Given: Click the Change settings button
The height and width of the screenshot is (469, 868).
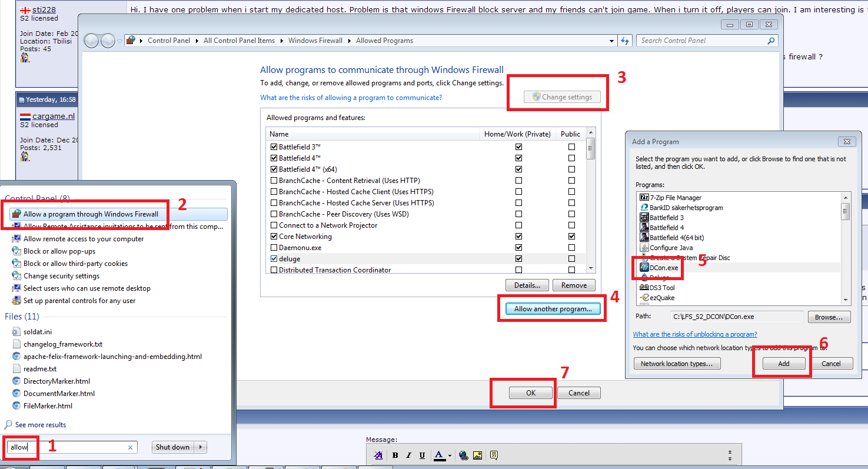Looking at the screenshot, I should 563,97.
